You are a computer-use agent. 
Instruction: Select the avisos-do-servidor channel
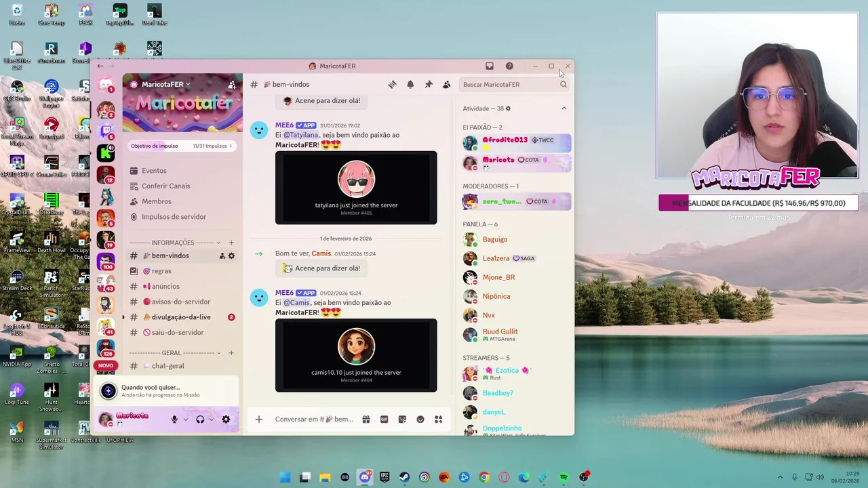[182, 302]
